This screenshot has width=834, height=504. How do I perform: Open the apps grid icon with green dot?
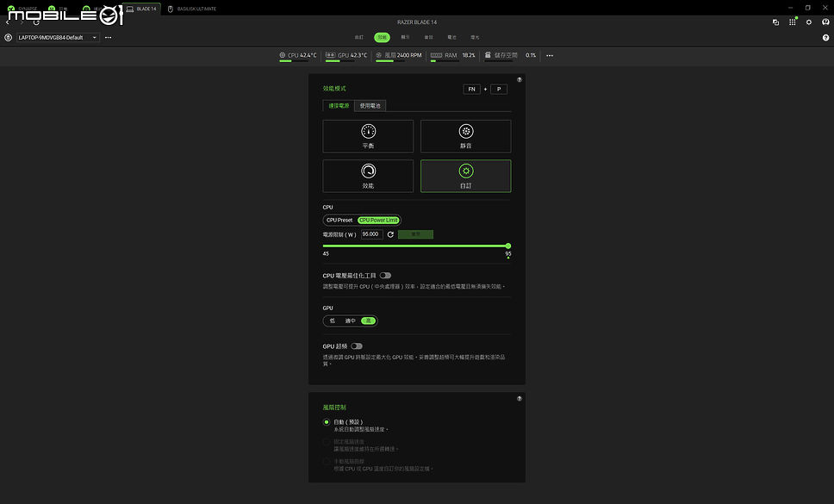pyautogui.click(x=793, y=22)
